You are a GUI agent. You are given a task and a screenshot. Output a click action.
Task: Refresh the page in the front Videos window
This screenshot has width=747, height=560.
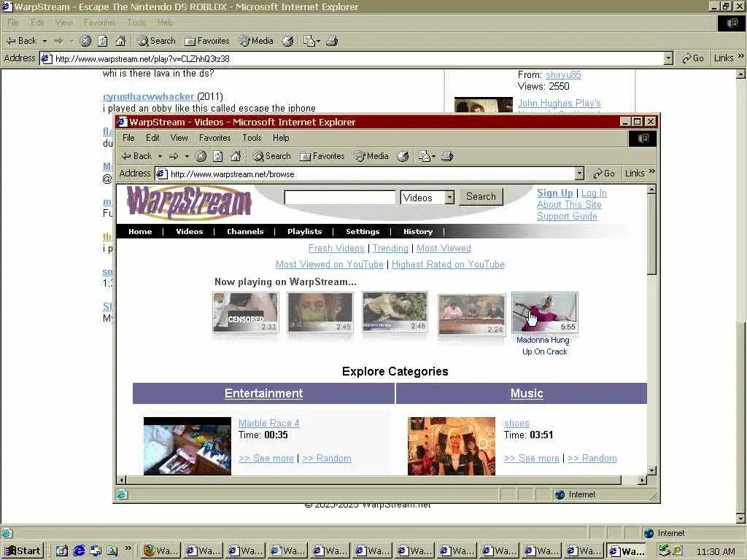[x=218, y=156]
